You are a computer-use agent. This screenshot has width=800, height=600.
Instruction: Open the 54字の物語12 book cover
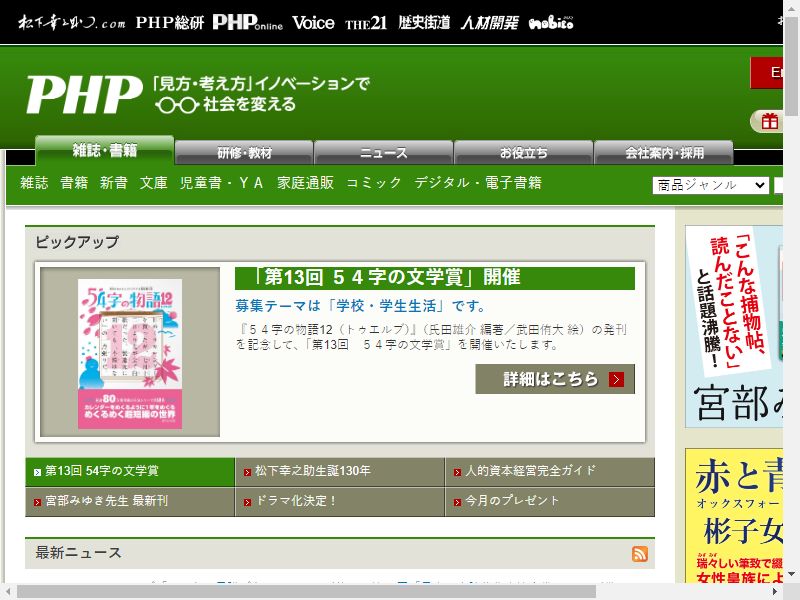(x=130, y=354)
